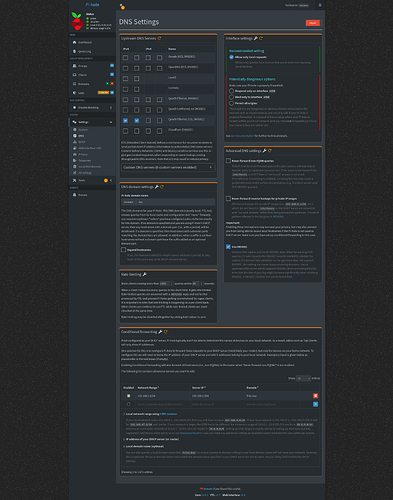Click the new Network Range input field

pyautogui.click(x=163, y=404)
